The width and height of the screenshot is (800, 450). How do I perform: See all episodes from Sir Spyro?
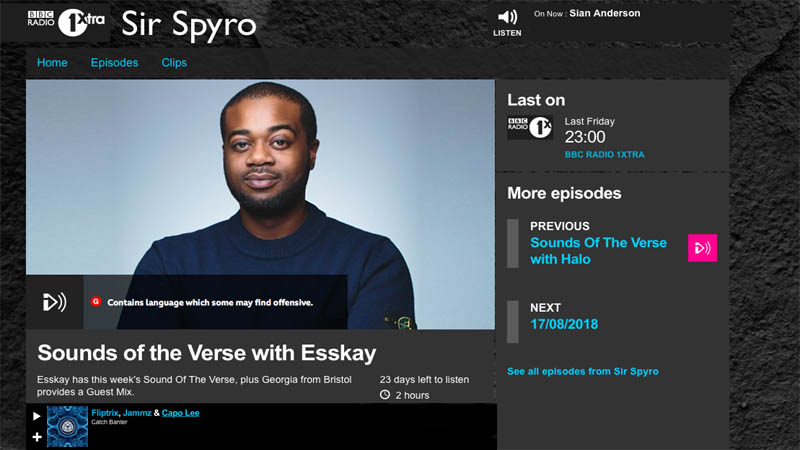[583, 371]
